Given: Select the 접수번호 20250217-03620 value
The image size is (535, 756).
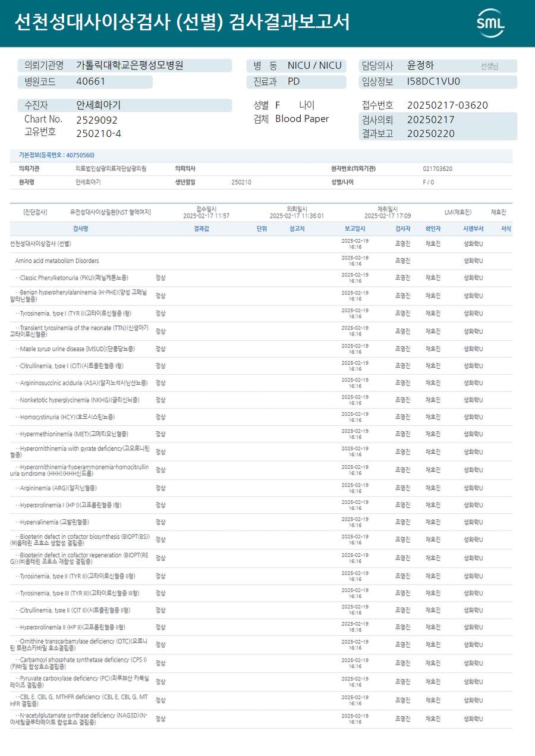Looking at the screenshot, I should (x=447, y=105).
